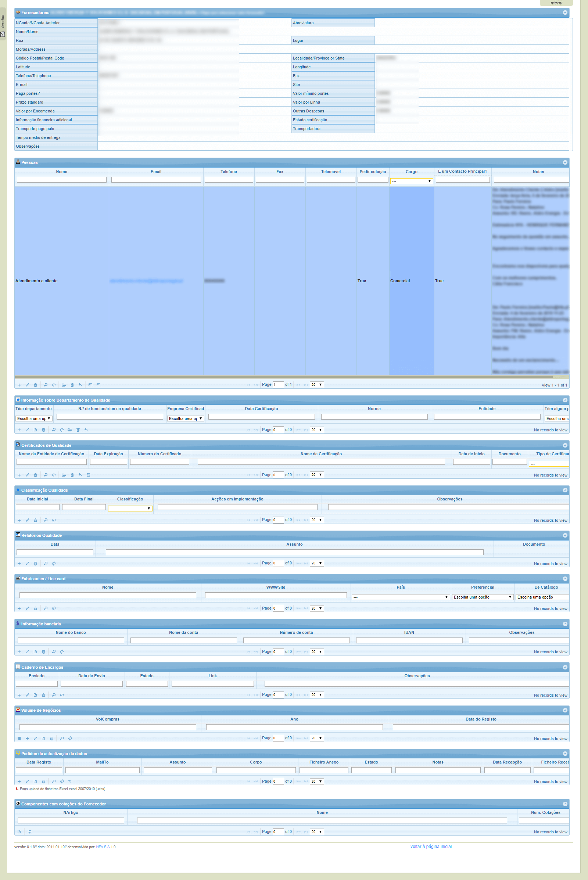Delete selected Classificação Qualidade entry

pos(35,520)
